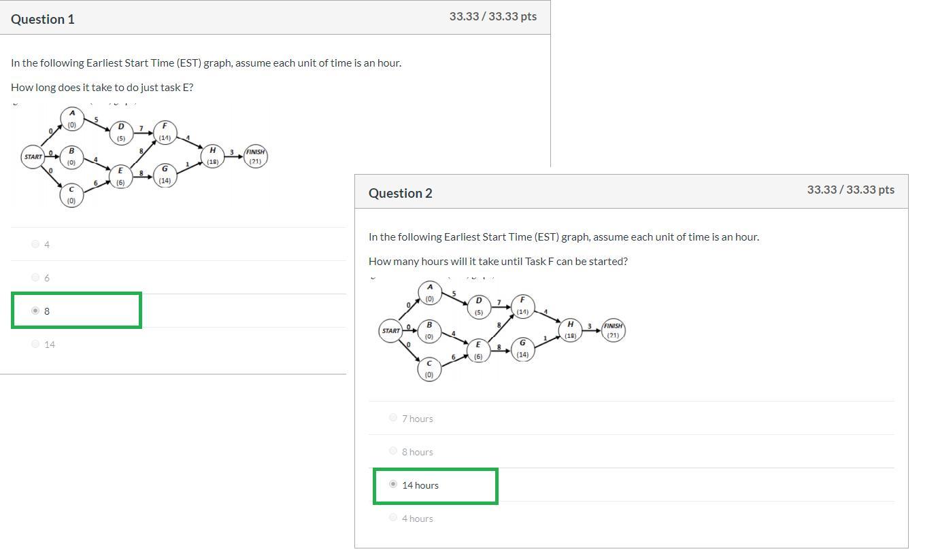Click node F in Question 2 graph
This screenshot has width=938, height=560.
tap(522, 305)
